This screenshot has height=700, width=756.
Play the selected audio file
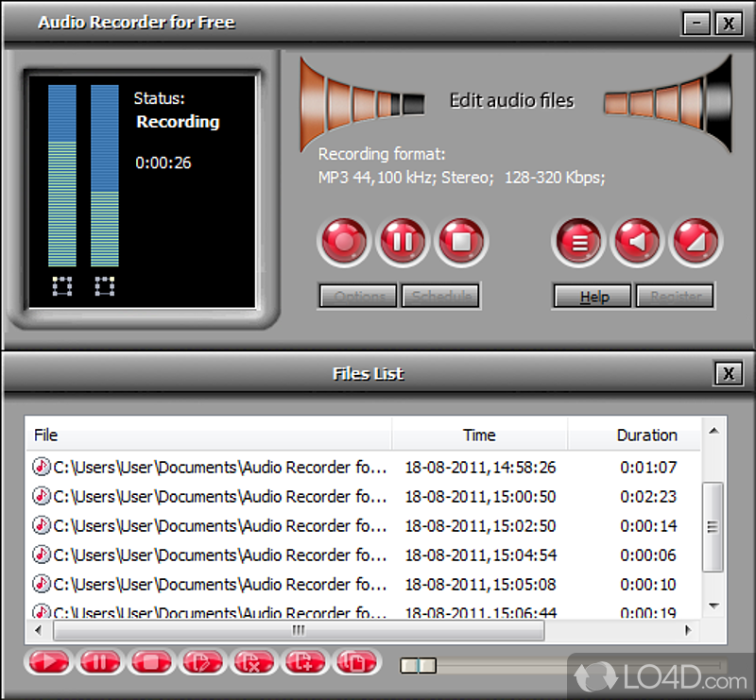(x=47, y=662)
